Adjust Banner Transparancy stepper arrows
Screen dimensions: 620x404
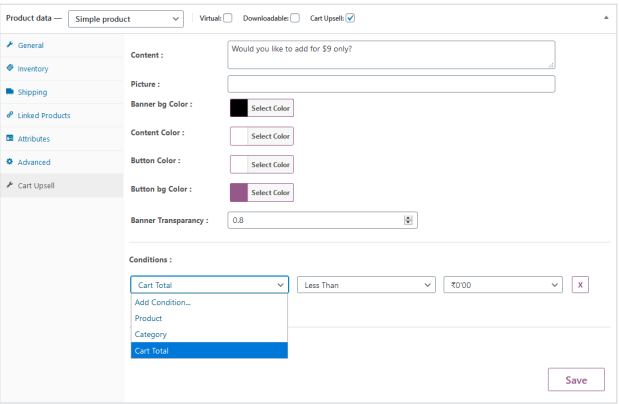pos(408,220)
